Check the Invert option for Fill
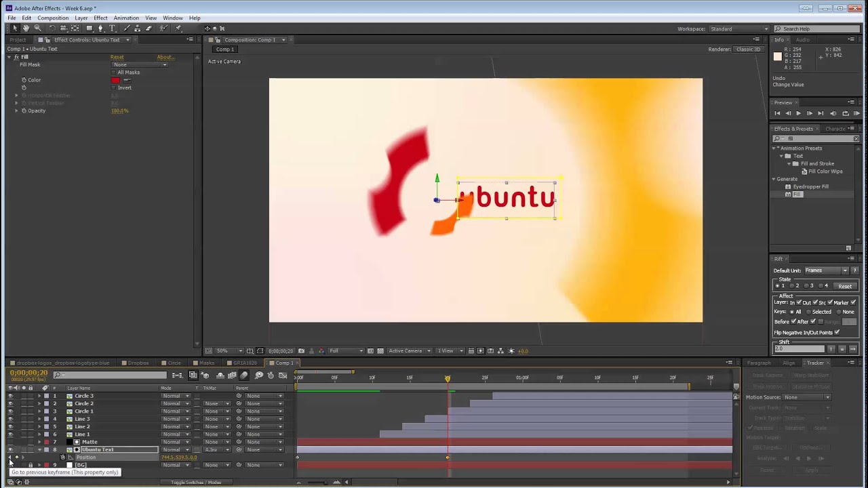The width and height of the screenshot is (868, 488). (x=114, y=87)
